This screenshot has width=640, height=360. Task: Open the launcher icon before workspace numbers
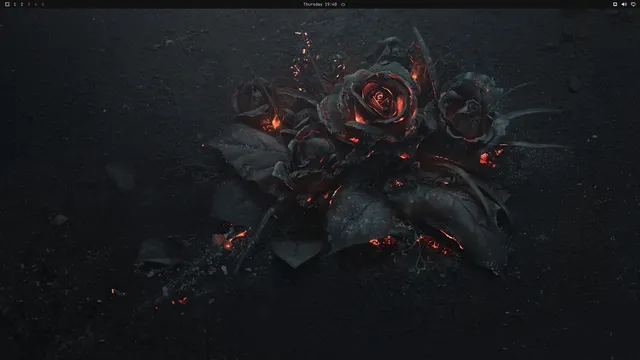click(x=7, y=4)
